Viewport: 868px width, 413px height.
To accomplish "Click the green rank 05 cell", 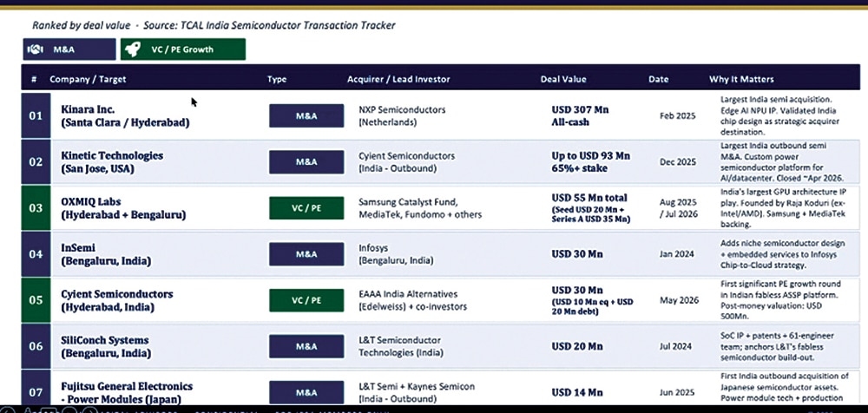I will point(36,300).
